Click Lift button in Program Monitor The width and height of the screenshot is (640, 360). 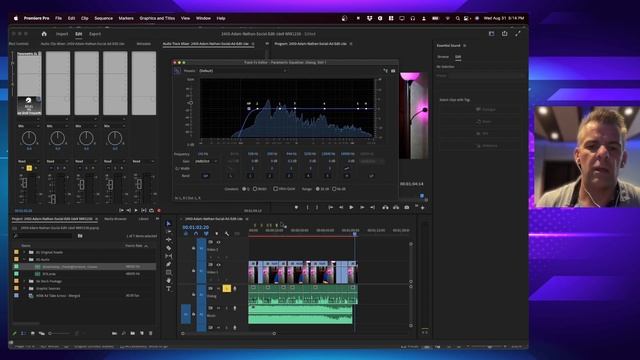point(385,207)
